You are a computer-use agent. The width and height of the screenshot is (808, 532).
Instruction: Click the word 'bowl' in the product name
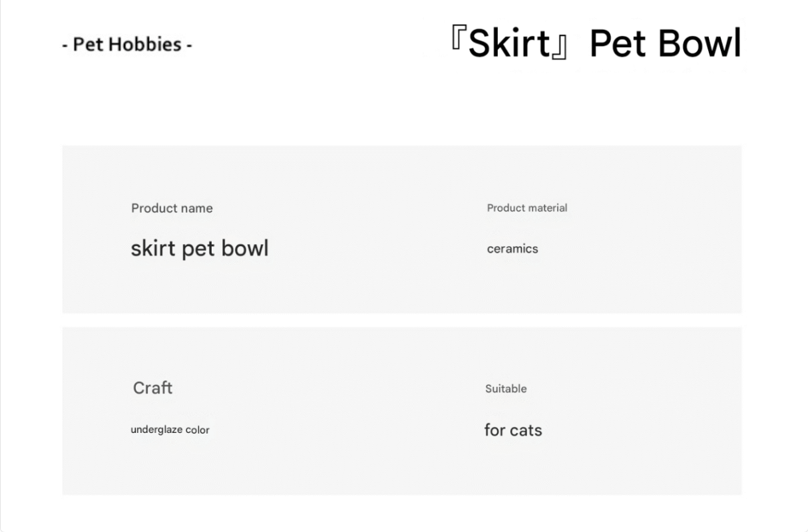[245, 248]
